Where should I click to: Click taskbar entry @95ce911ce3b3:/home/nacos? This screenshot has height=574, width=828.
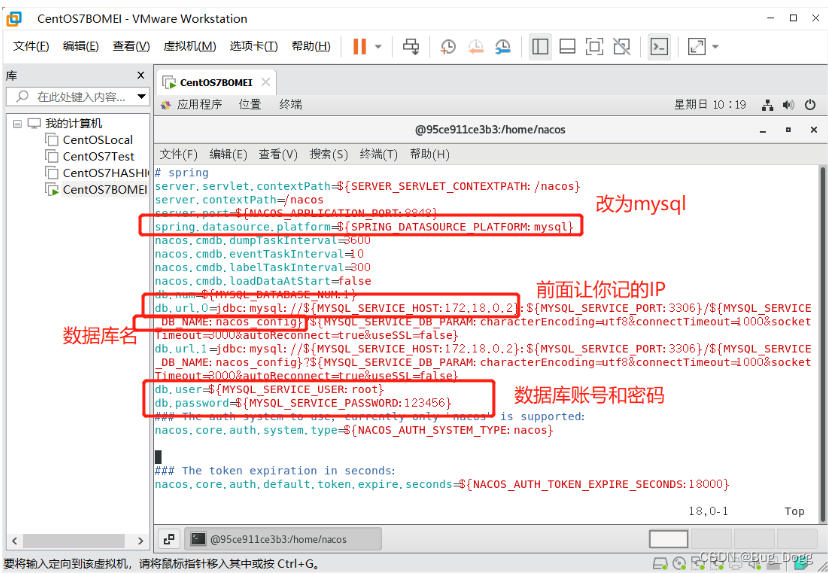pos(285,539)
